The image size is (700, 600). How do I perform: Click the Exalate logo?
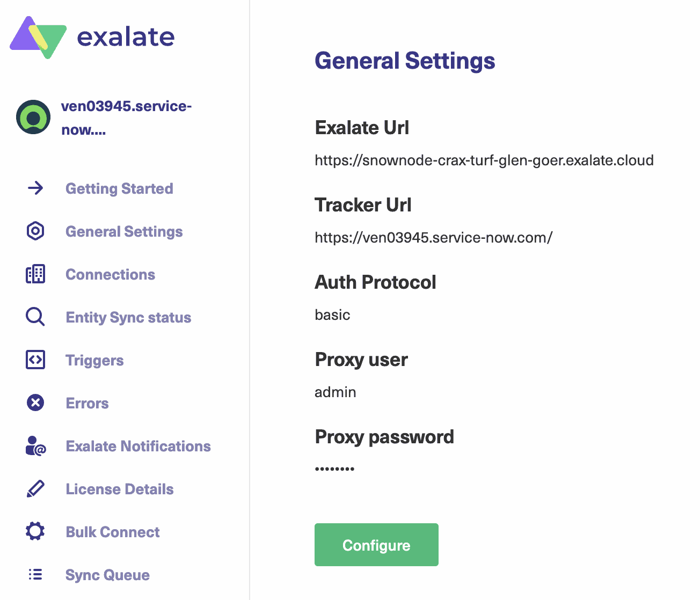click(91, 36)
